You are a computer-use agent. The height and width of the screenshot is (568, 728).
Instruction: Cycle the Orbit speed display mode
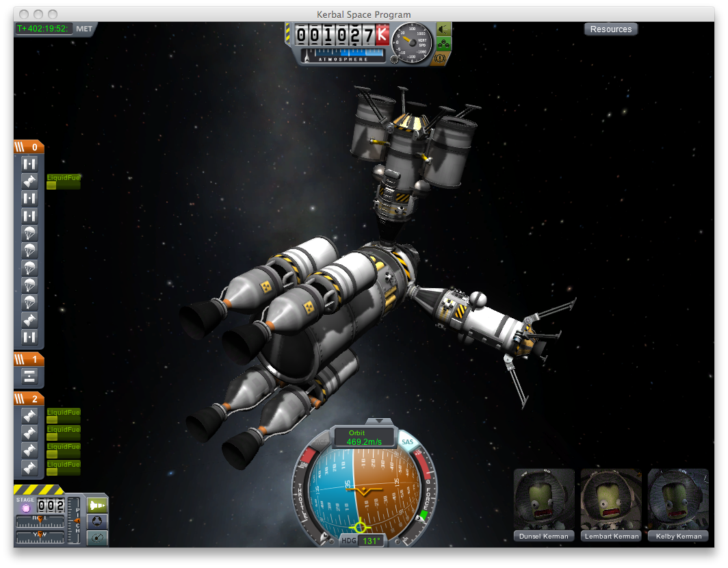click(364, 437)
